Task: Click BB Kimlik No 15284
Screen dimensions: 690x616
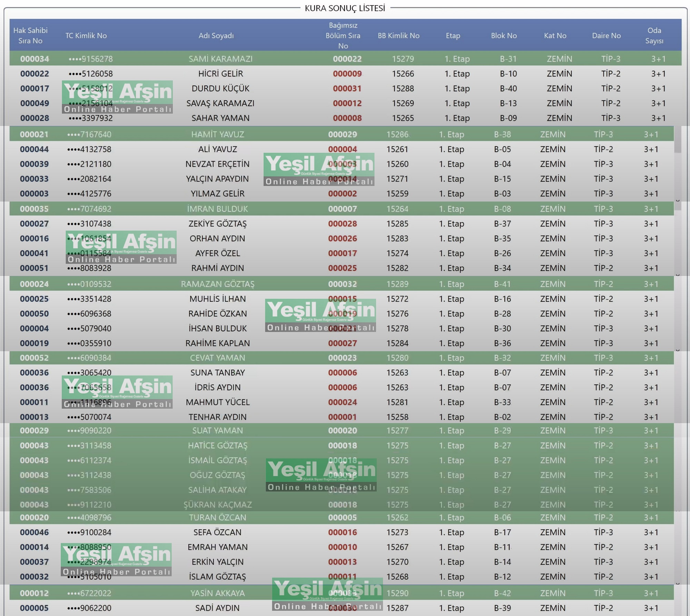Action: tap(397, 343)
